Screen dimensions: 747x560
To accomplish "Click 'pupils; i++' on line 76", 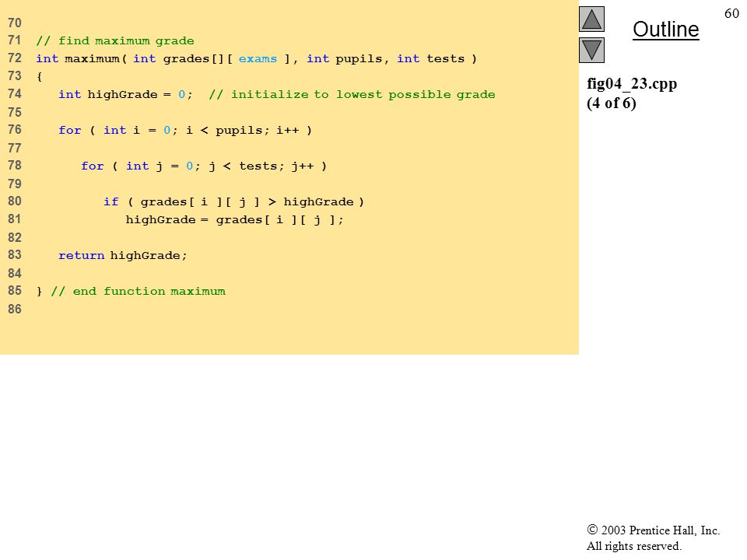I will [x=258, y=130].
